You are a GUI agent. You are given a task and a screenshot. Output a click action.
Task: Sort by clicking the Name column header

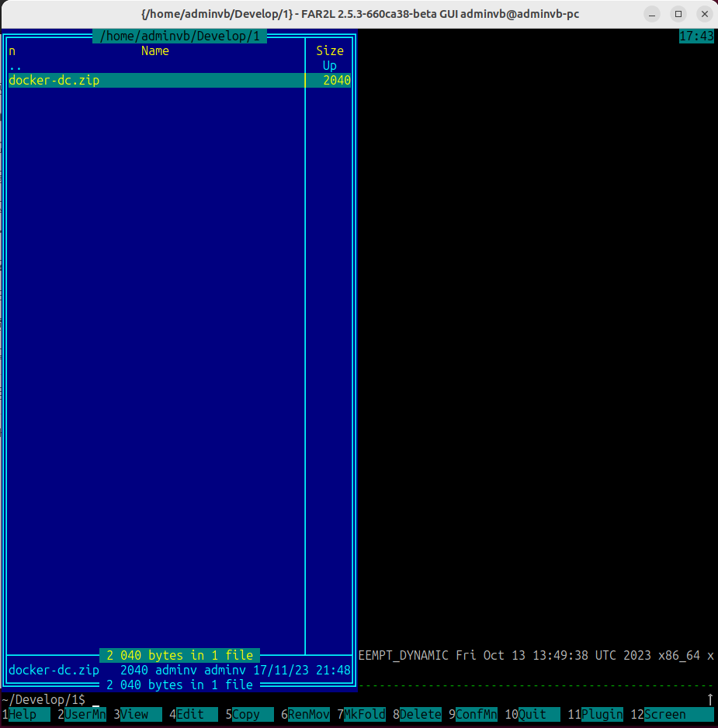point(154,50)
